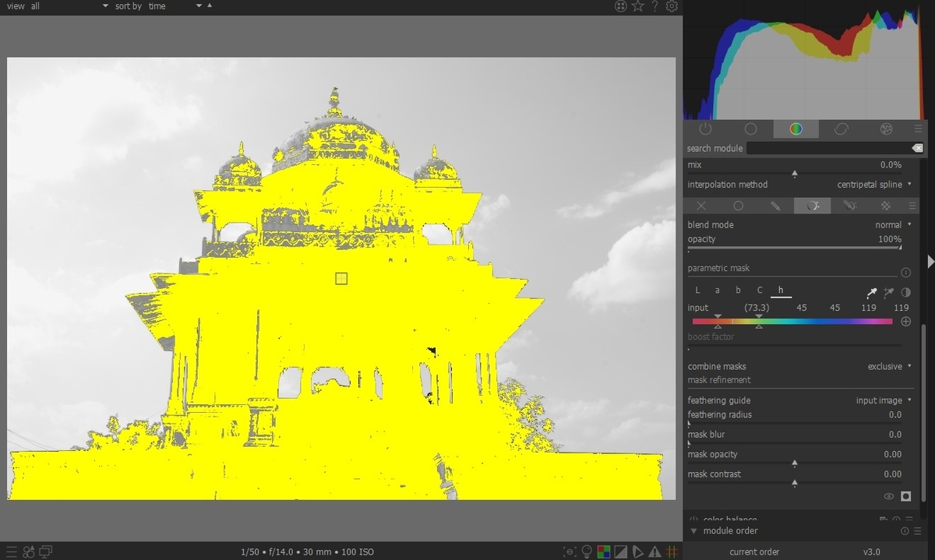
Task: Toggle clipping indication icon
Action: coord(621,551)
